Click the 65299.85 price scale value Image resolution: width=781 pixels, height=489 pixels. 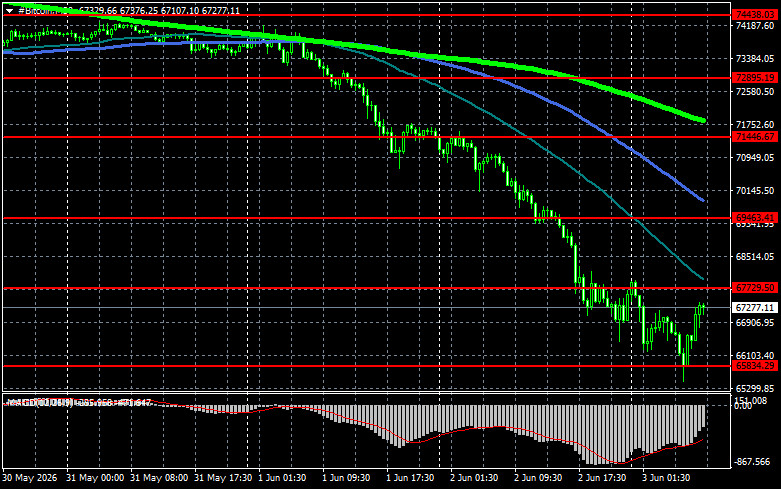coord(755,388)
